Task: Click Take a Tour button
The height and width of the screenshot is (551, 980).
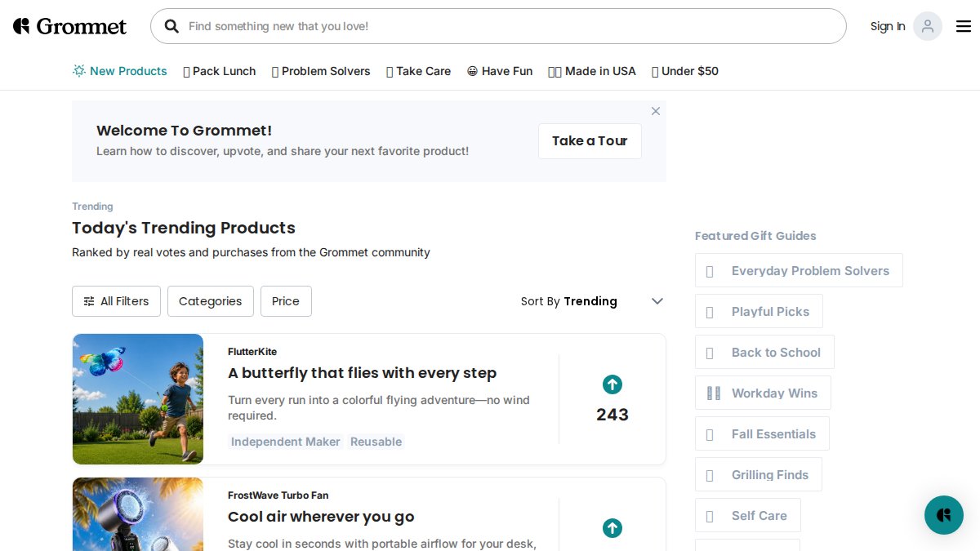Action: point(590,141)
